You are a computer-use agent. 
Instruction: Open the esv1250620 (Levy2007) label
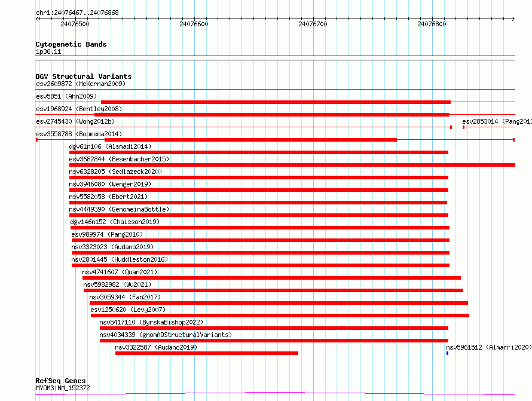coord(128,310)
